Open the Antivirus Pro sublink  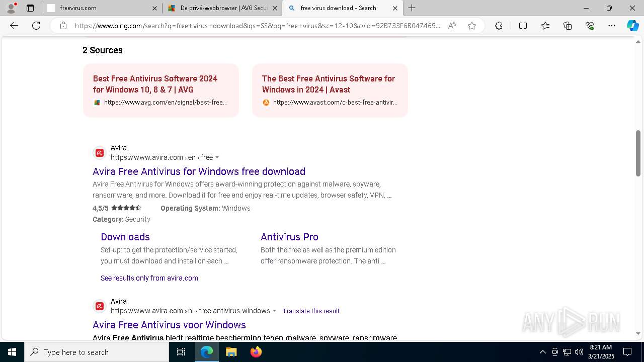[x=289, y=237]
